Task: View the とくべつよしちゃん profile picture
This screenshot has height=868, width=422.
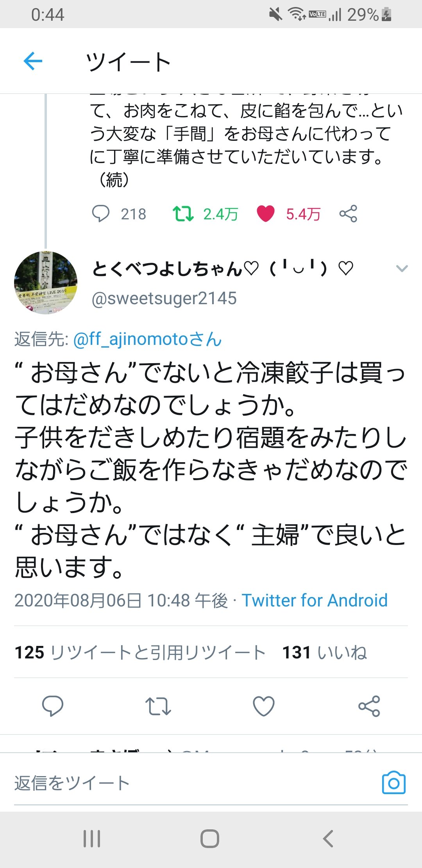Action: 46,283
